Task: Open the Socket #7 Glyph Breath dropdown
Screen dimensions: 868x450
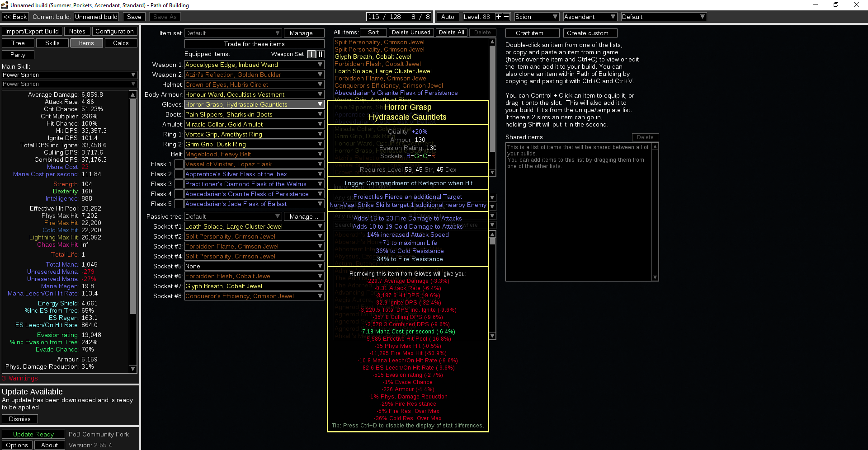Action: click(255, 286)
